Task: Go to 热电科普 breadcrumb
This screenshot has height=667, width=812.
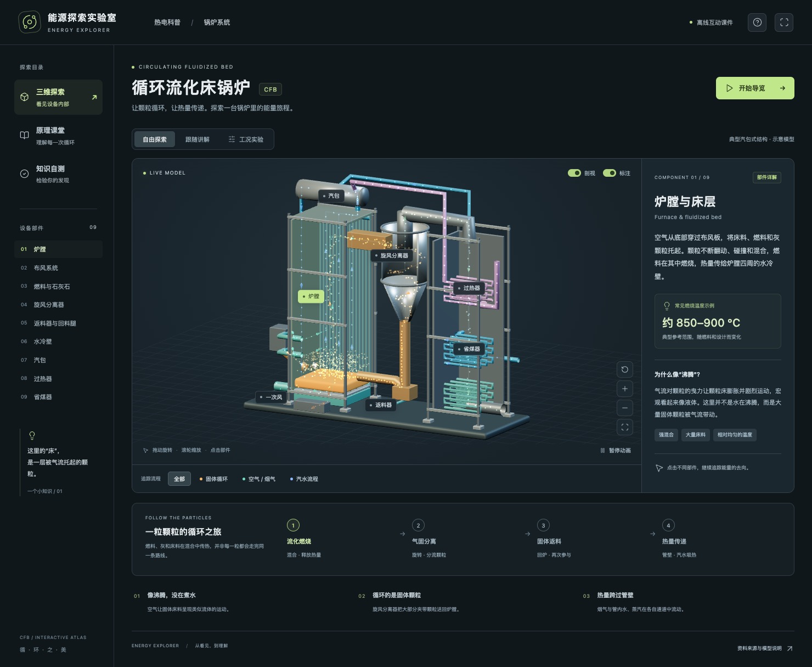Action: click(x=167, y=23)
